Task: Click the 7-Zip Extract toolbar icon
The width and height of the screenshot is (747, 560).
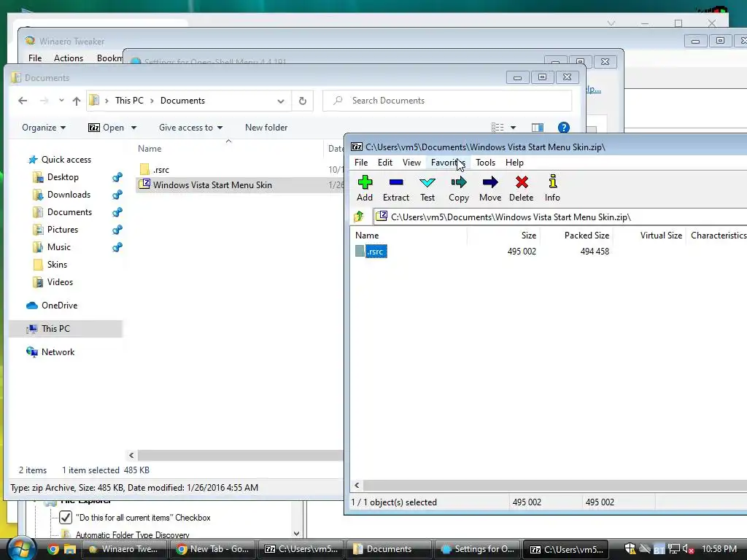Action: tap(396, 188)
